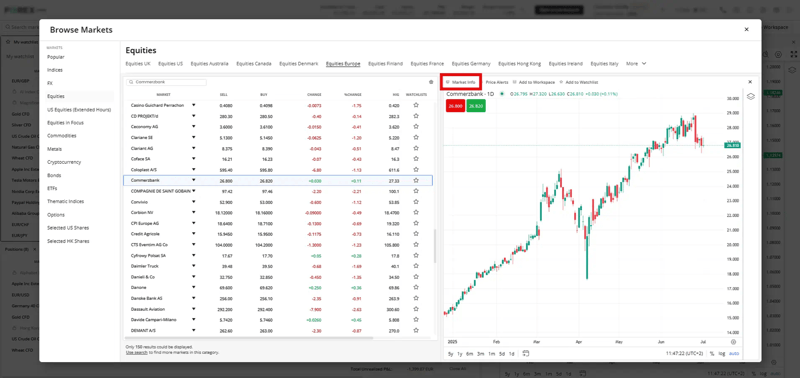Click the red 26.800 sell button

pyautogui.click(x=455, y=106)
